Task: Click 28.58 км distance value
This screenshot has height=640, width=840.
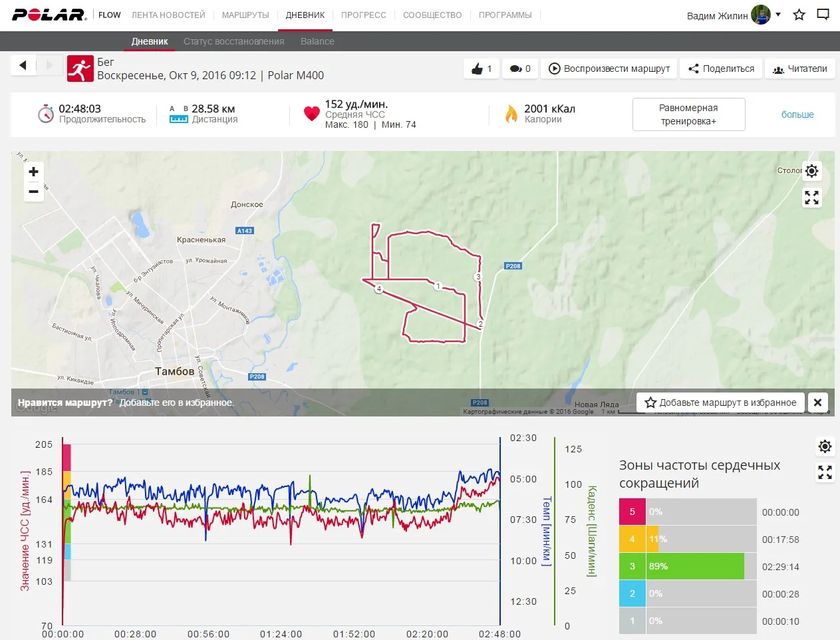Action: [x=213, y=108]
